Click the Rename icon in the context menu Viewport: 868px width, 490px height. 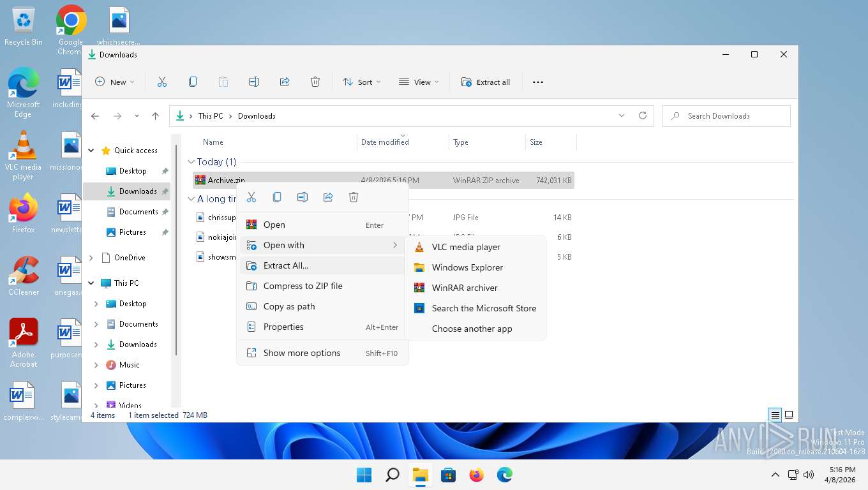(303, 197)
